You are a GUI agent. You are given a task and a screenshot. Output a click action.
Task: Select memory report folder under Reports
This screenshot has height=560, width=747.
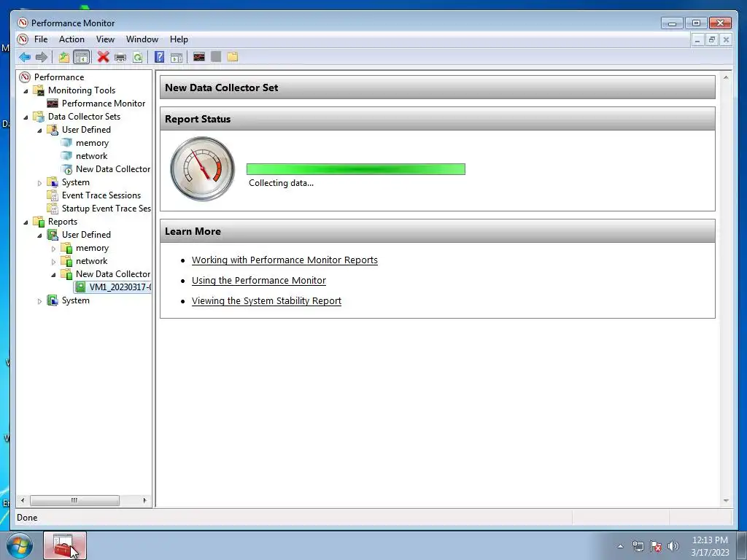(92, 248)
